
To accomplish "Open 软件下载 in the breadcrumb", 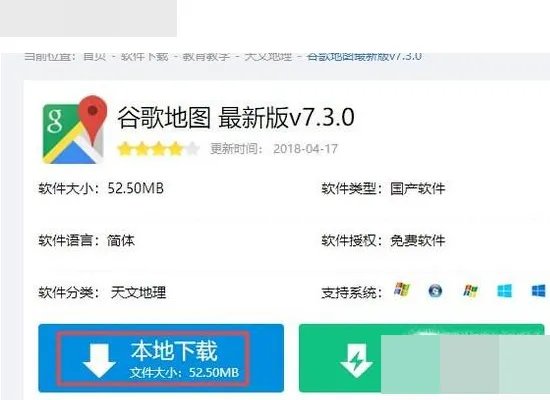I will (145, 56).
